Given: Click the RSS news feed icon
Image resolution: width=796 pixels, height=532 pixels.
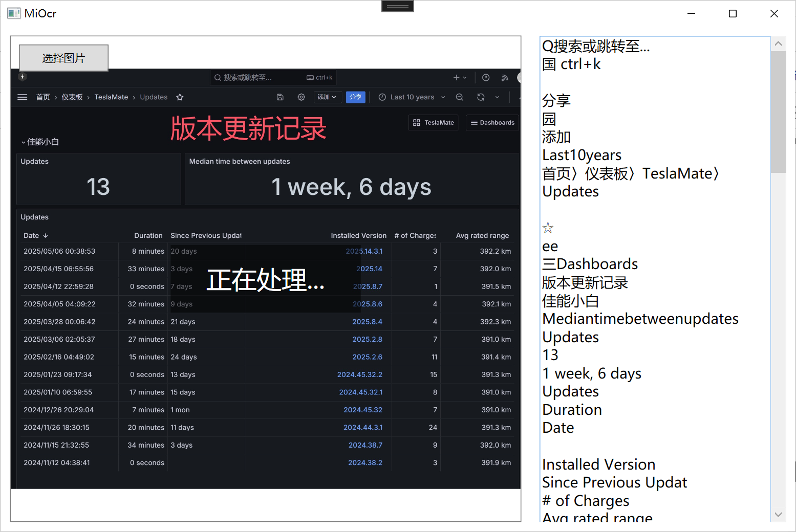Looking at the screenshot, I should tap(505, 78).
